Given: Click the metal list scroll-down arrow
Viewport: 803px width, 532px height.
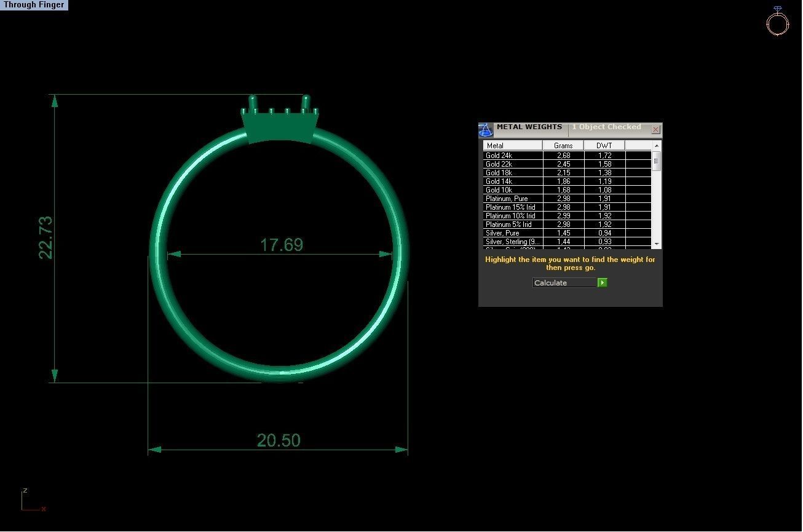Looking at the screenshot, I should point(657,244).
